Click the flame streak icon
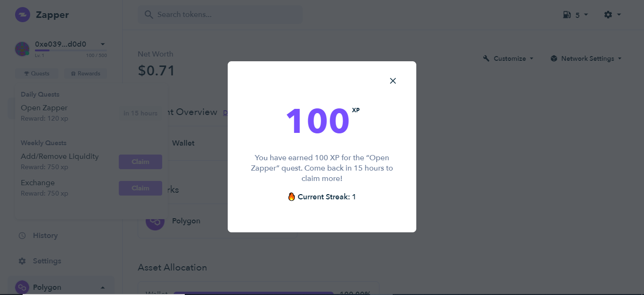The image size is (644, 295). pyautogui.click(x=291, y=197)
